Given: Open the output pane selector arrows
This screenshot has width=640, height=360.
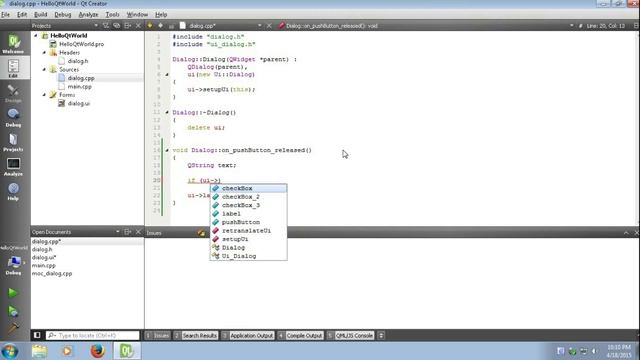Looking at the screenshot, I should click(x=381, y=336).
